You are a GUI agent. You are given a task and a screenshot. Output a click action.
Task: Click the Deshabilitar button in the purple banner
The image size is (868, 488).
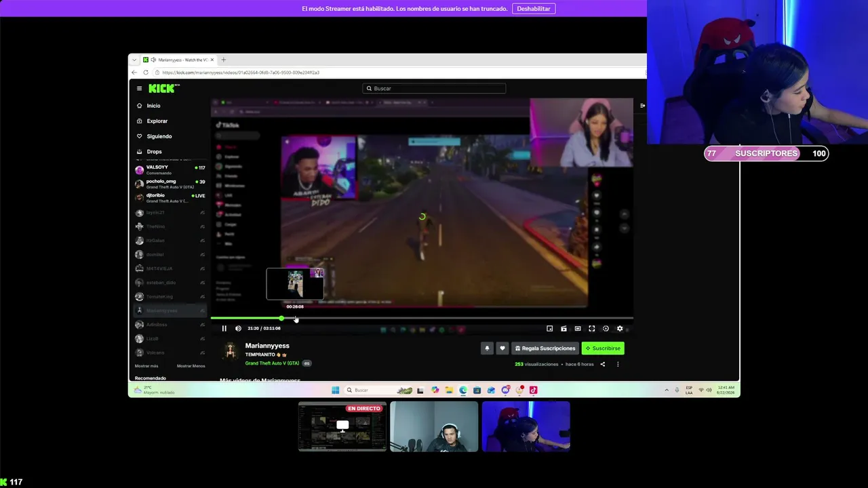(534, 9)
